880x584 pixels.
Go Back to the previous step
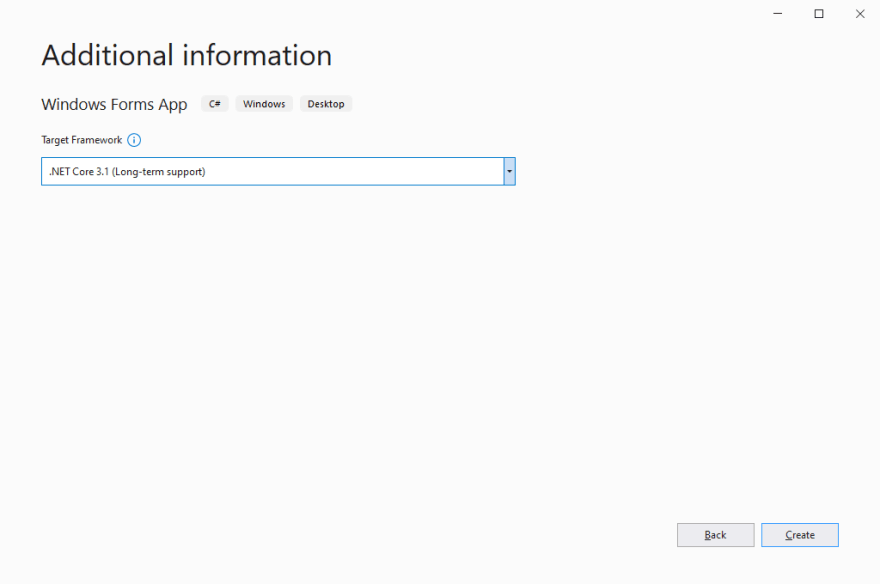coord(716,535)
